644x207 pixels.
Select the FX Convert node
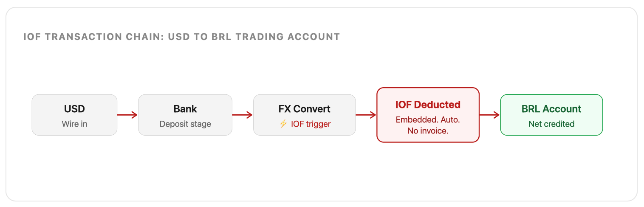coord(305,115)
